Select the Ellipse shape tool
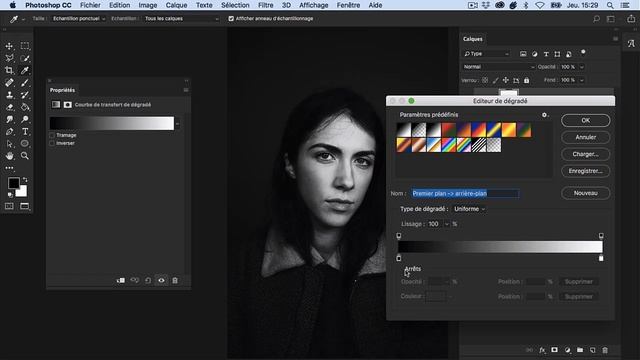The height and width of the screenshot is (360, 640). pos(25,144)
